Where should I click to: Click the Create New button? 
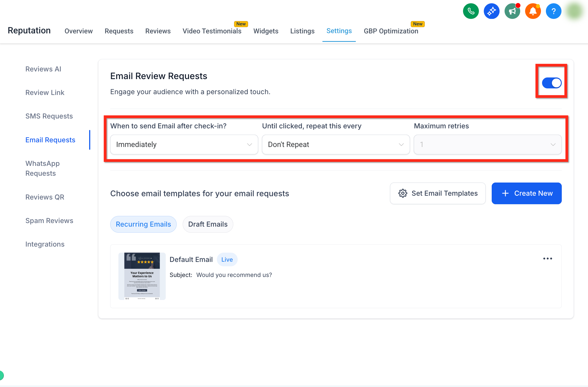526,193
